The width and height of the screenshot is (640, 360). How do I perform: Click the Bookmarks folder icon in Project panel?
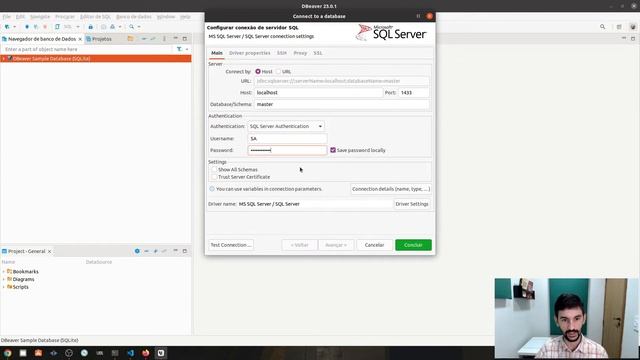click(9, 271)
